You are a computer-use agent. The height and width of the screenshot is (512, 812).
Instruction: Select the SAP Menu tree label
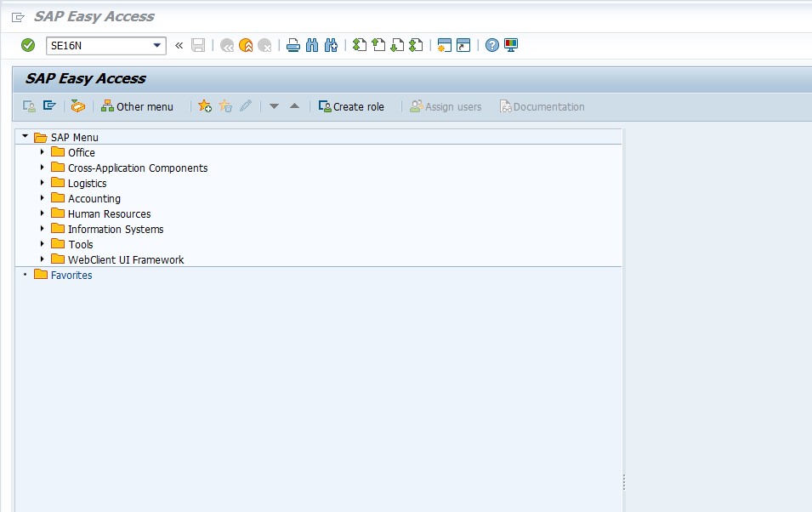pyautogui.click(x=75, y=137)
